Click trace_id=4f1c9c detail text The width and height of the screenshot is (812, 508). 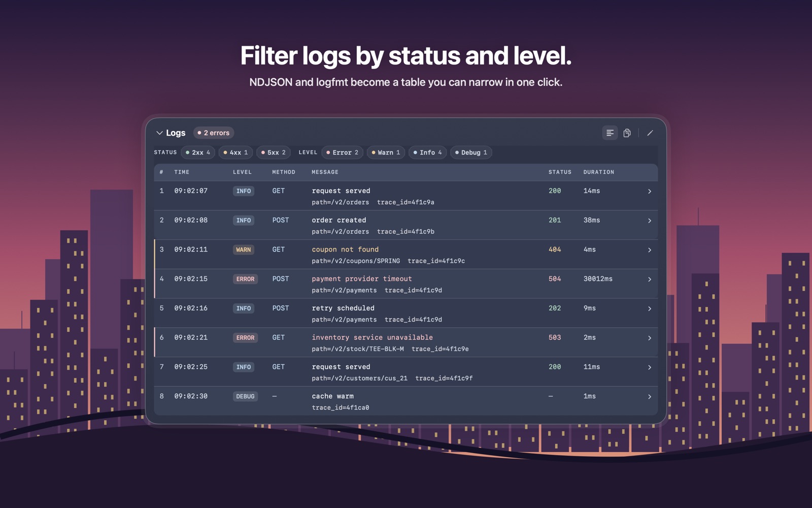pyautogui.click(x=436, y=261)
